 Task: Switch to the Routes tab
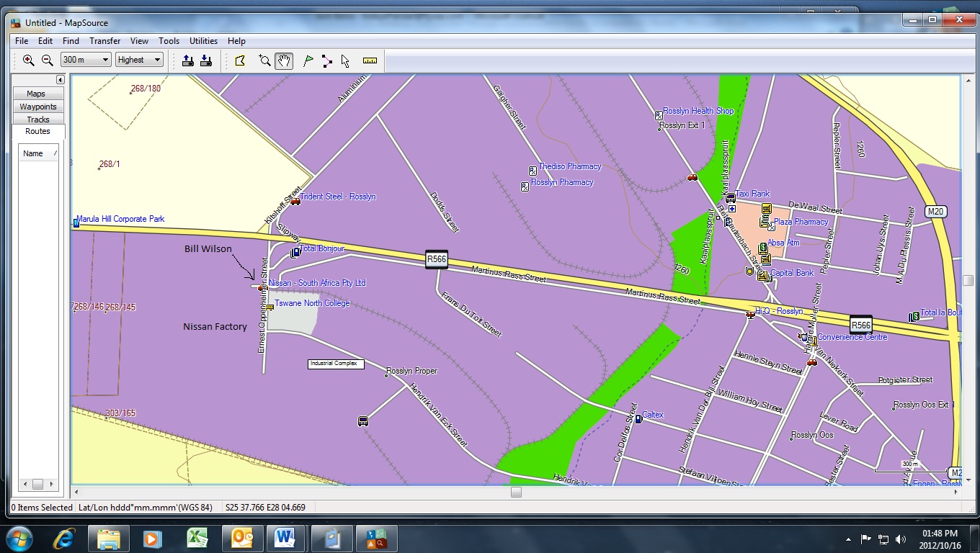[37, 131]
